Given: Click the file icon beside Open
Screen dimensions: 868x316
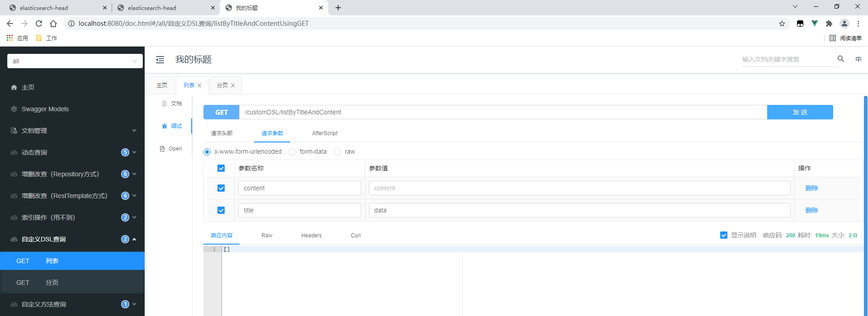Looking at the screenshot, I should [162, 149].
